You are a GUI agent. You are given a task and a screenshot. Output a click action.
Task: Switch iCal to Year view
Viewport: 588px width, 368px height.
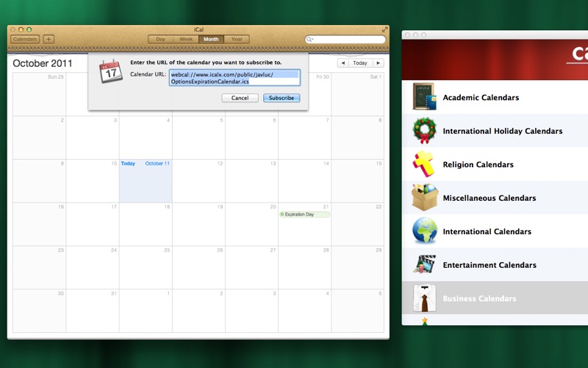(x=237, y=39)
